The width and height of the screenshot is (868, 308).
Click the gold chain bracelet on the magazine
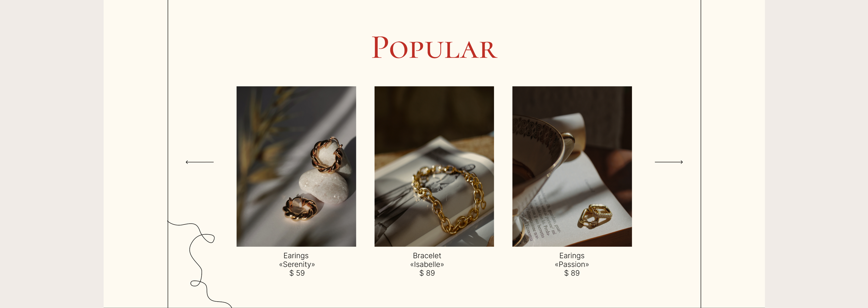448,199
